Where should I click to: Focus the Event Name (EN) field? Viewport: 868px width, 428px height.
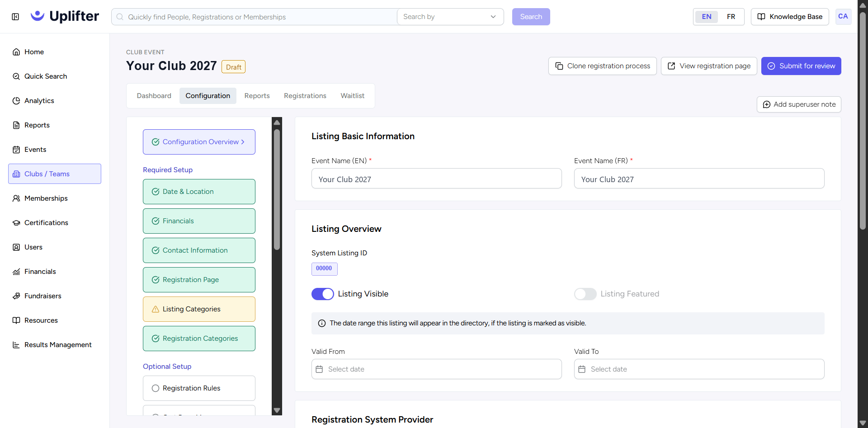pyautogui.click(x=437, y=179)
